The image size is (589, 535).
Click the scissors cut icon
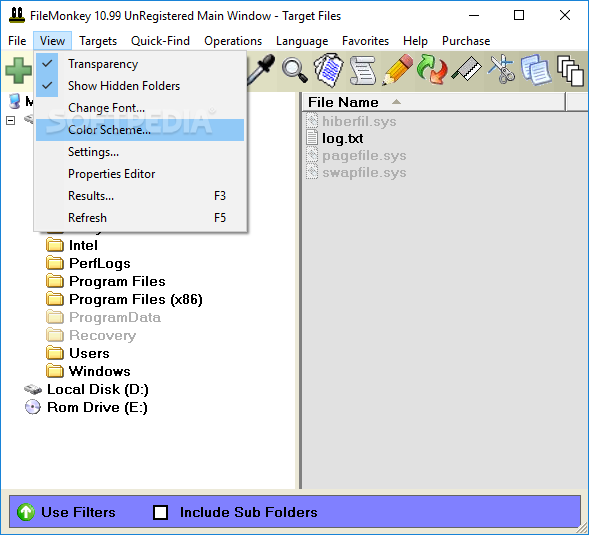[x=502, y=69]
